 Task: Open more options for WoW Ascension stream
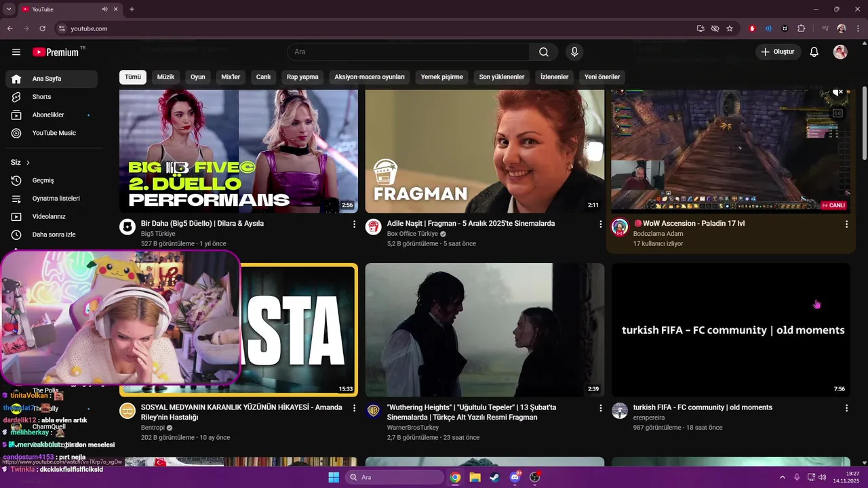pos(846,224)
